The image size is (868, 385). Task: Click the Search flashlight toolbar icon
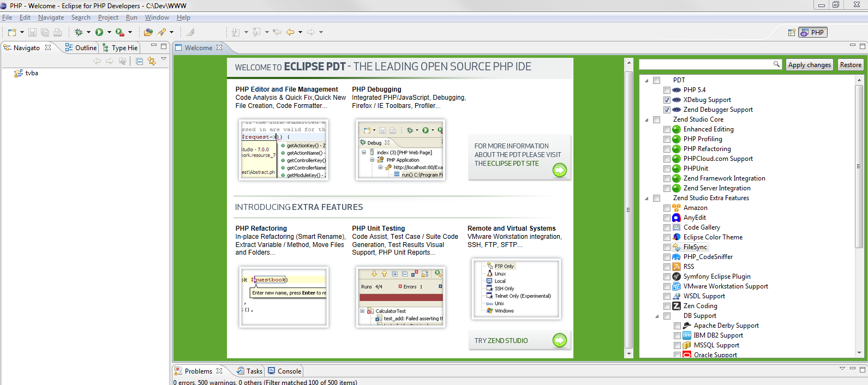pos(162,32)
